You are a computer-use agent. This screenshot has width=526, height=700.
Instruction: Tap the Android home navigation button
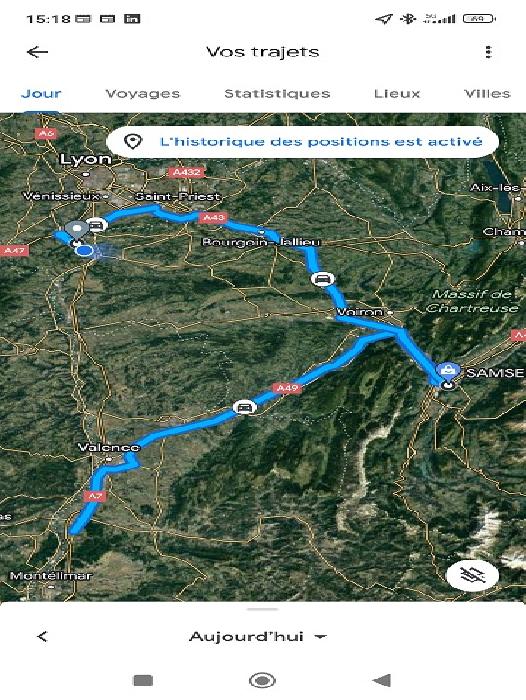pos(262,680)
